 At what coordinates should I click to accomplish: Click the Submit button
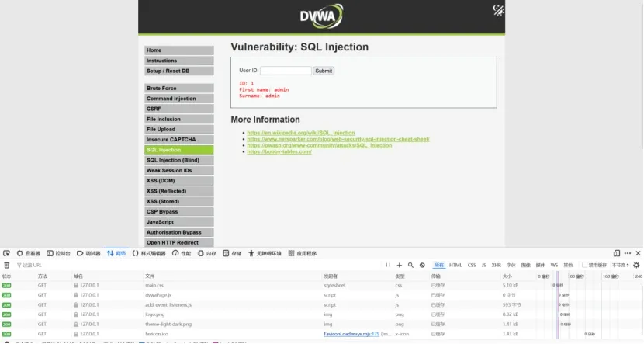pyautogui.click(x=324, y=71)
